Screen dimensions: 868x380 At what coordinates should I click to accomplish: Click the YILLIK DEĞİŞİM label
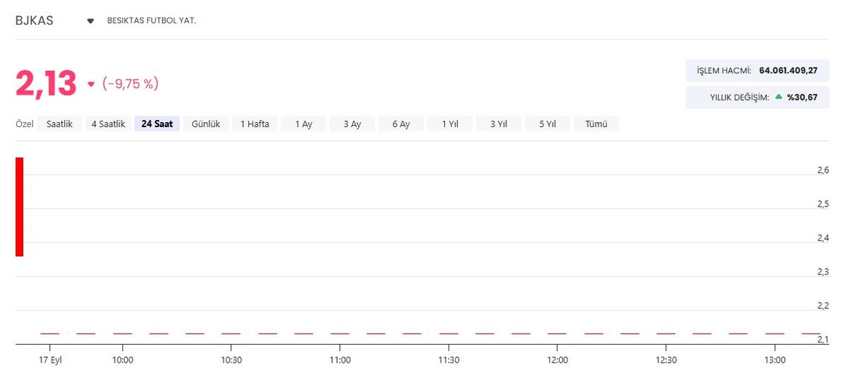click(740, 97)
